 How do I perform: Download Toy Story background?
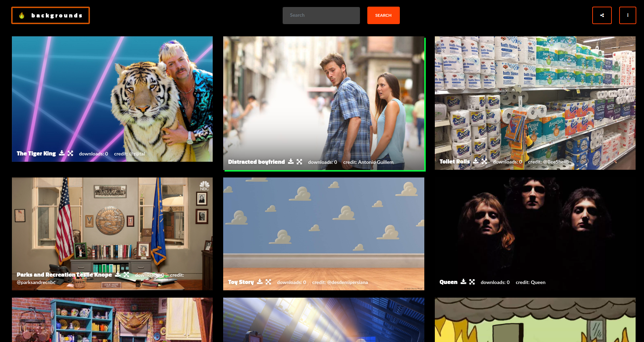pyautogui.click(x=260, y=282)
